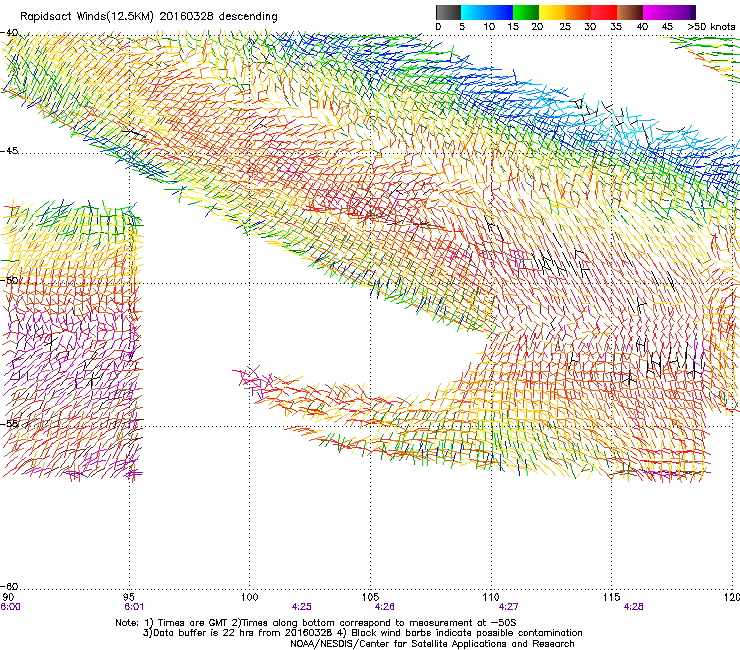Click the latitude axis label '-60'
The image size is (740, 650).
point(9,586)
